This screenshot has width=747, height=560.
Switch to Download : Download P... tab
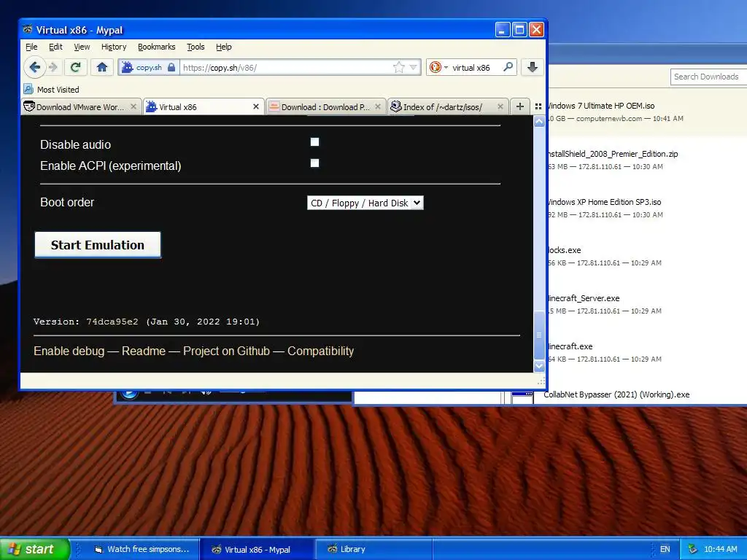click(x=326, y=106)
